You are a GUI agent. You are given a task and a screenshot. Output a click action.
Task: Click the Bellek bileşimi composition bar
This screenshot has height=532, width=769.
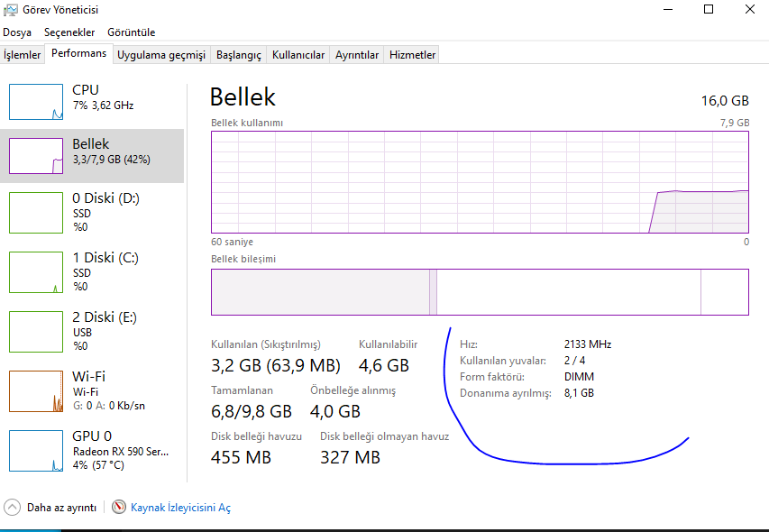tap(480, 292)
